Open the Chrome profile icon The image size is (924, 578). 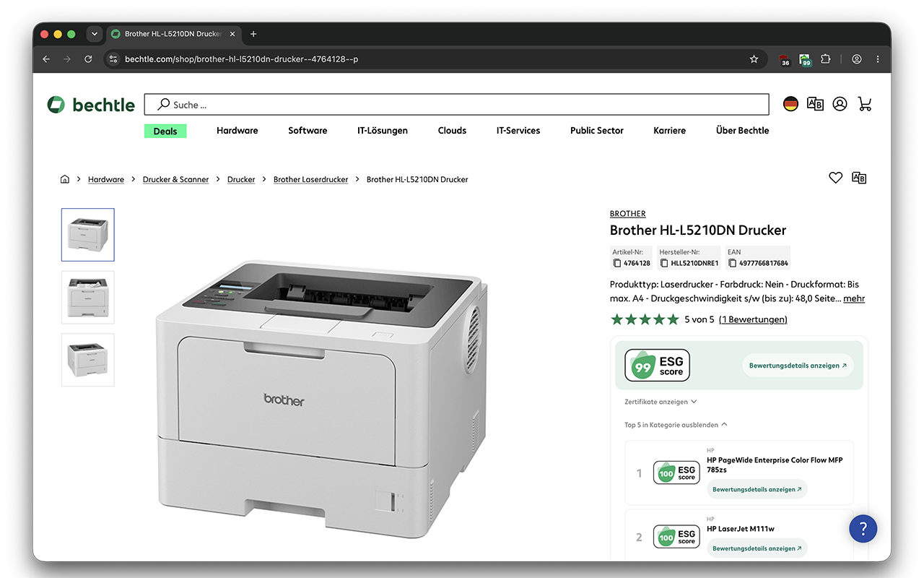pyautogui.click(x=857, y=59)
